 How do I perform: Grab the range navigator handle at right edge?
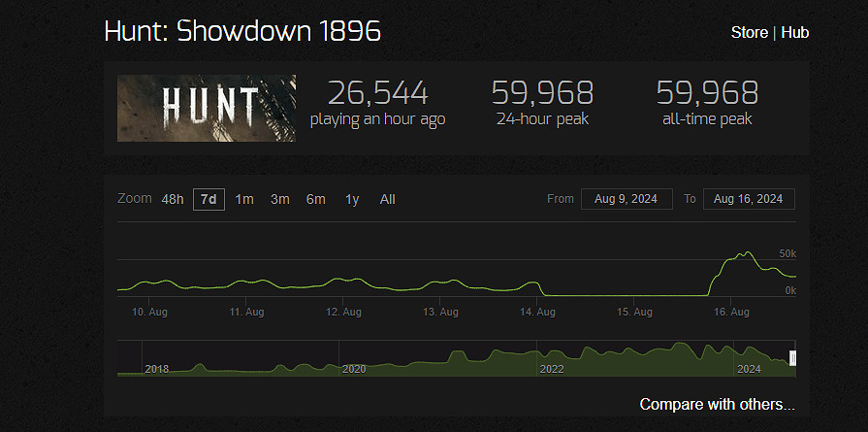point(792,359)
